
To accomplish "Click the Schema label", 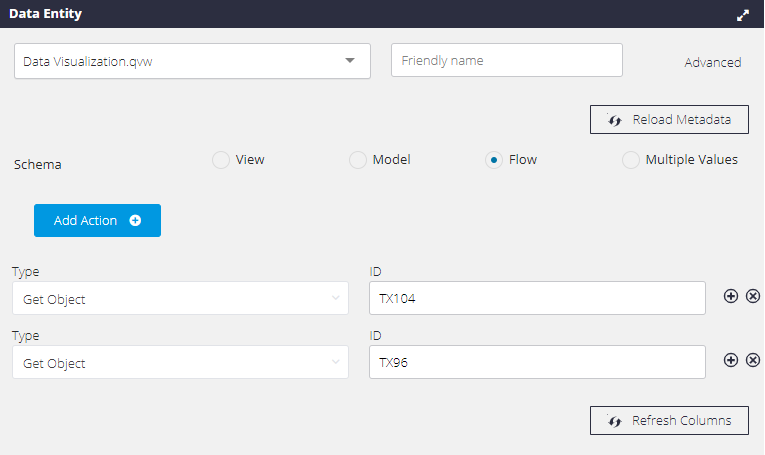I will click(38, 165).
